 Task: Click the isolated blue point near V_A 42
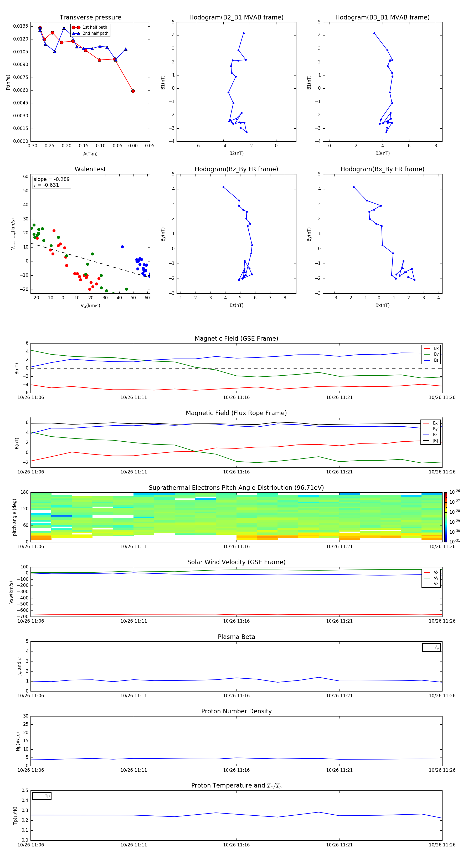122,247
